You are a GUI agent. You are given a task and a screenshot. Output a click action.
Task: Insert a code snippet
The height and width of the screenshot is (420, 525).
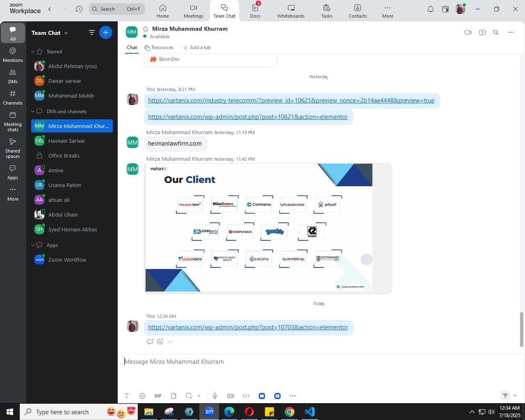tap(246, 396)
